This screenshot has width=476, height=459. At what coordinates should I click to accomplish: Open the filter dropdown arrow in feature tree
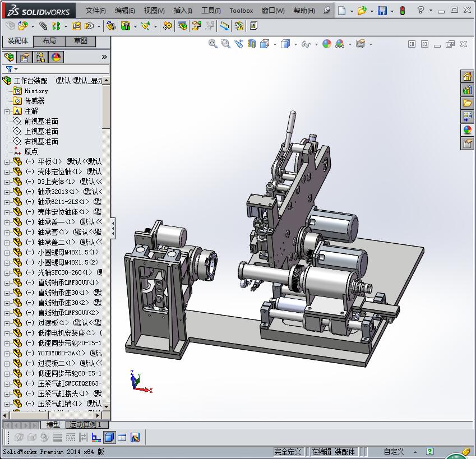[x=16, y=69]
